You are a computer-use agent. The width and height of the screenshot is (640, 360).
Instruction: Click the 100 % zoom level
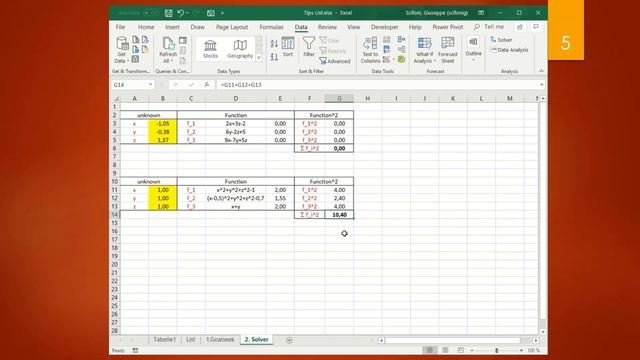point(533,350)
